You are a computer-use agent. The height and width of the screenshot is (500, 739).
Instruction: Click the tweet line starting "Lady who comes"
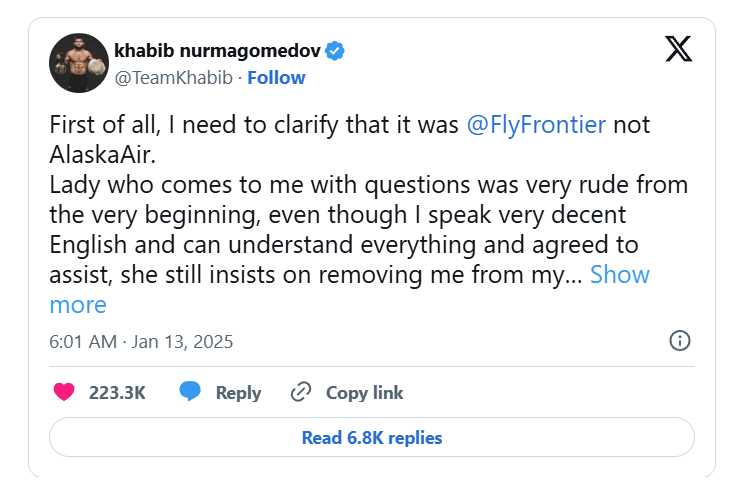tap(368, 186)
